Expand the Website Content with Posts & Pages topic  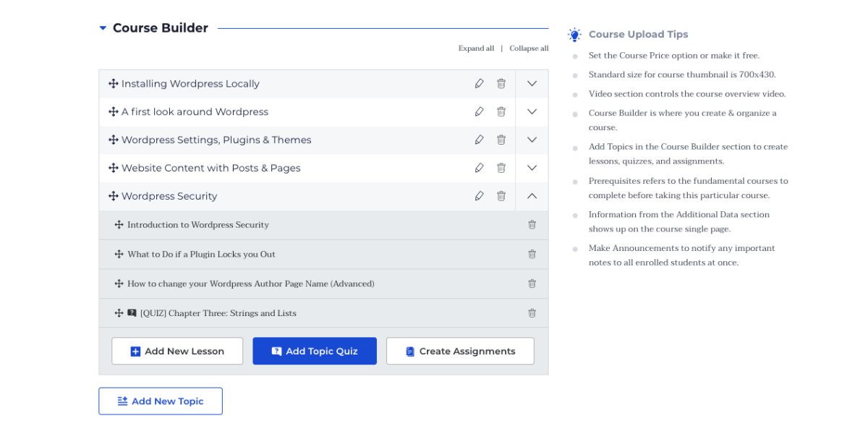(x=532, y=168)
